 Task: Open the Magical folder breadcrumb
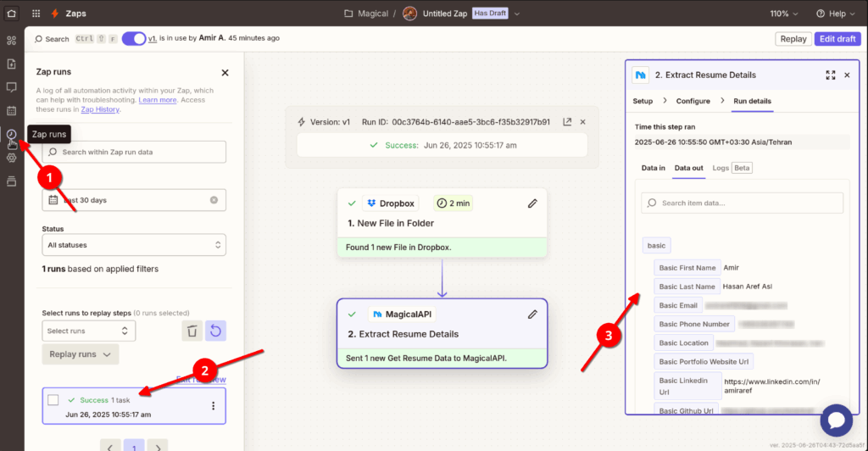coord(366,14)
